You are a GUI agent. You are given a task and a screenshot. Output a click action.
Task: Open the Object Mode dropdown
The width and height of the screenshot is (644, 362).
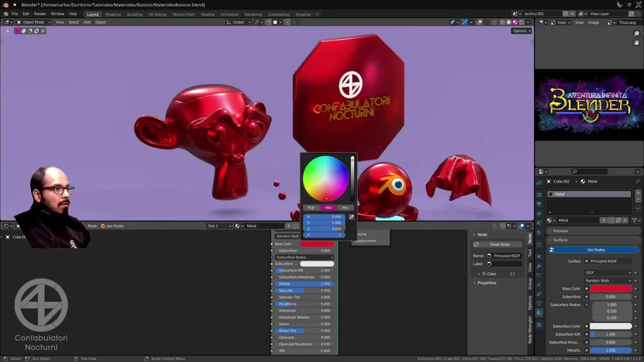[34, 22]
